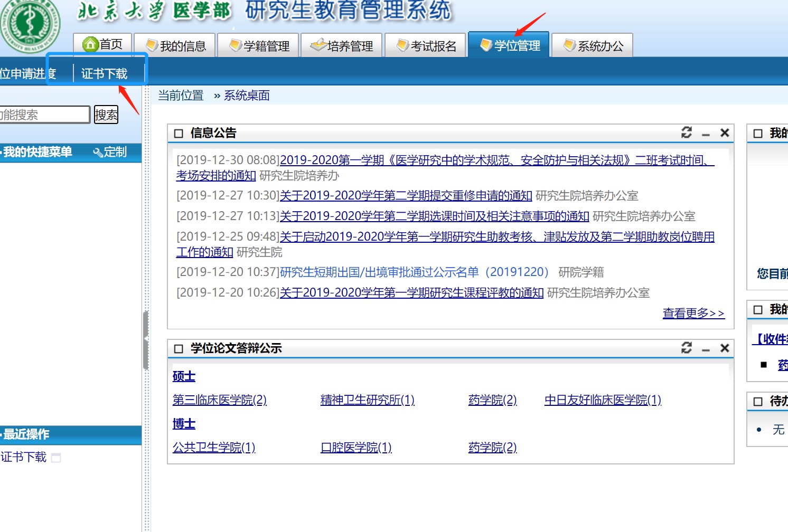Click the 博士 heading link
Viewport: 788px width, 532px height.
[184, 424]
